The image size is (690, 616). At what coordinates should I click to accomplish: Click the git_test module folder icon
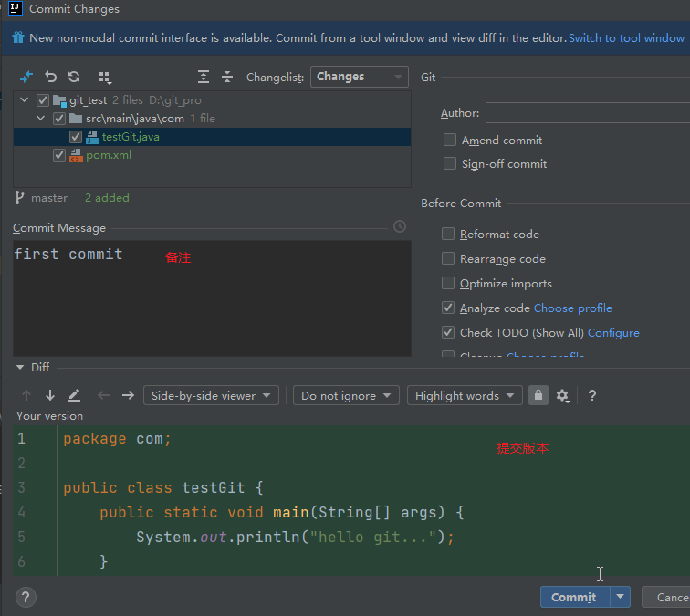(59, 100)
